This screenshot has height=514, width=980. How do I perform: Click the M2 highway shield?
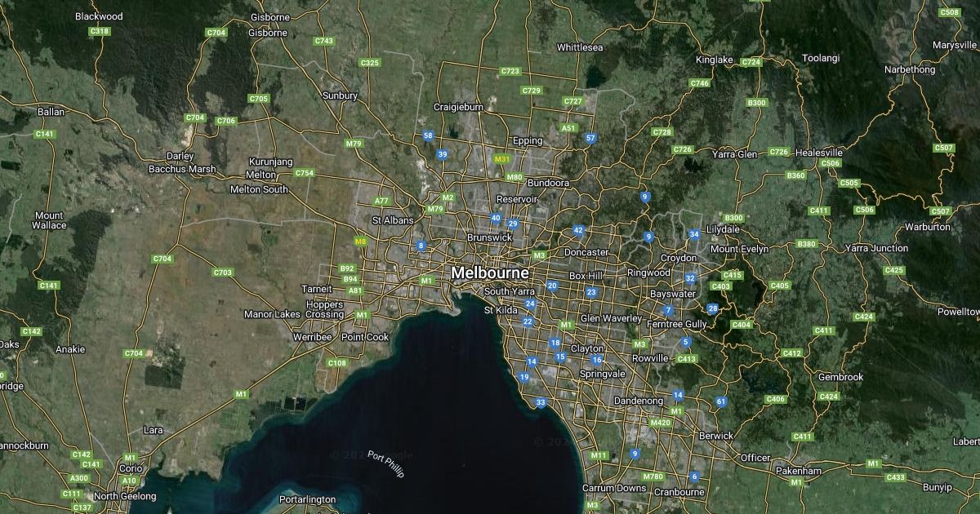pos(448,197)
